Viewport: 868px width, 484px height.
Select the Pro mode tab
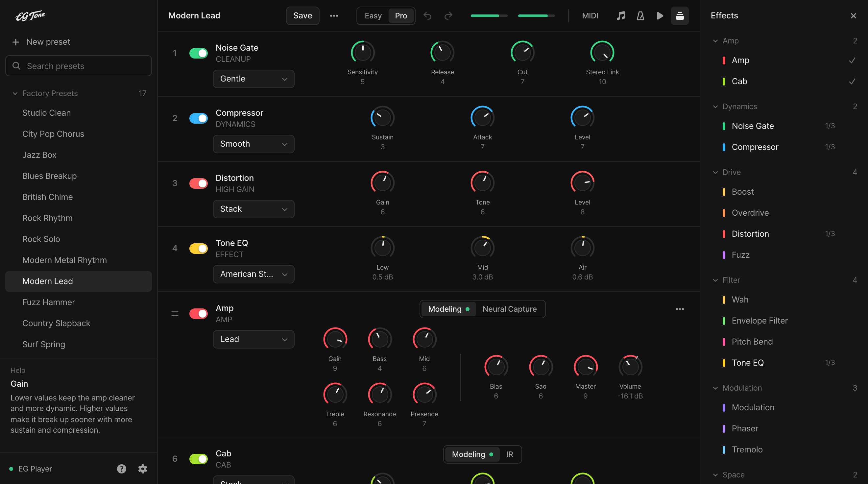(x=401, y=16)
